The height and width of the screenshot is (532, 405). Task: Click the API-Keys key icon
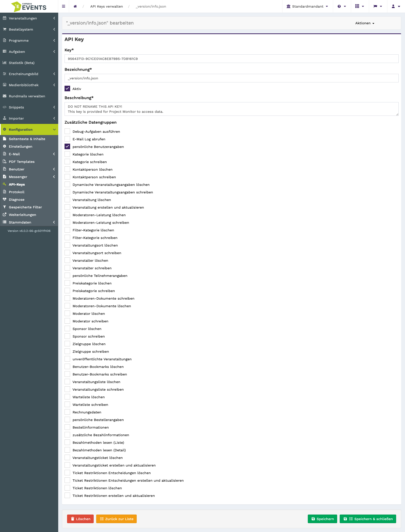click(x=5, y=184)
